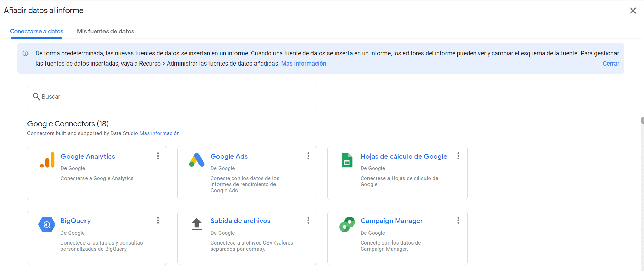Select the Subida de archivos connector title
The width and height of the screenshot is (644, 271).
coord(241,221)
